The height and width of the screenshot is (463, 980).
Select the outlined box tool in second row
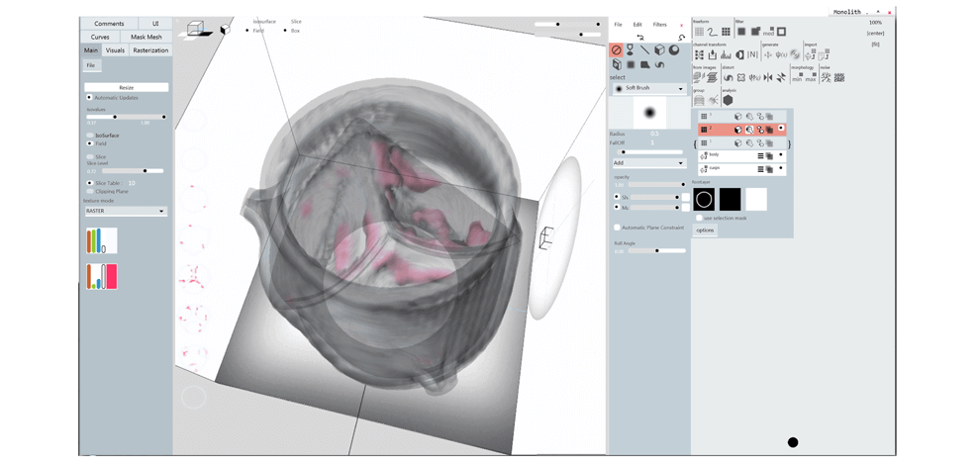coord(617,64)
